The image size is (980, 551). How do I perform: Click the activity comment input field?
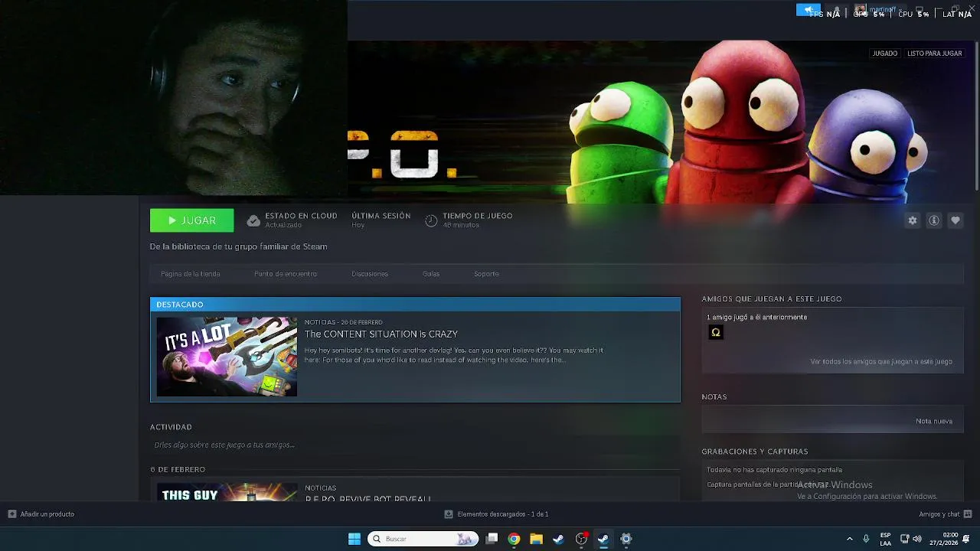point(415,445)
